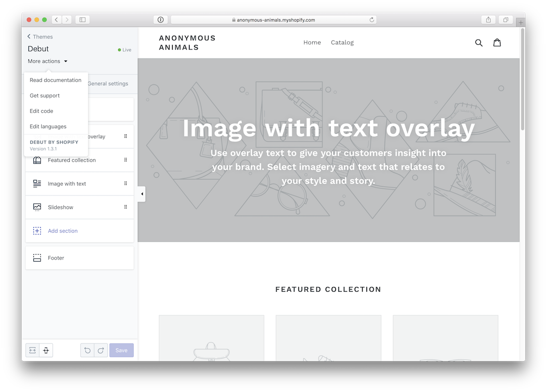Open the Featured collection section

pos(79,160)
